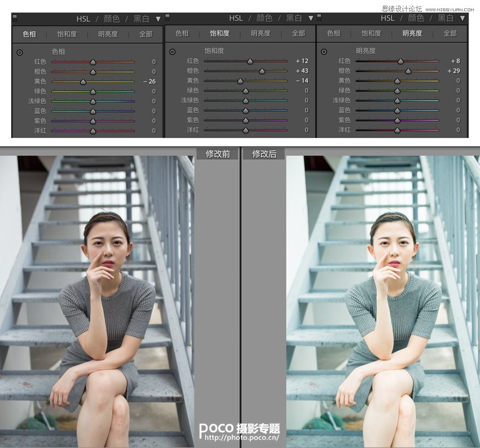The image size is (480, 448).
Task: Toggle the first HSL panel on/off switch
Action: [x=14, y=18]
